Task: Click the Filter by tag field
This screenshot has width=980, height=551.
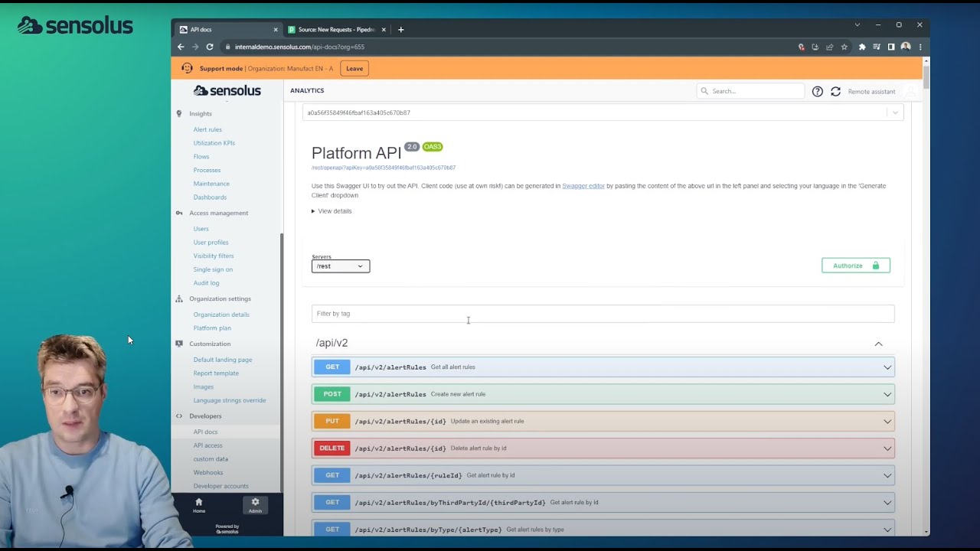Action: [x=603, y=314]
